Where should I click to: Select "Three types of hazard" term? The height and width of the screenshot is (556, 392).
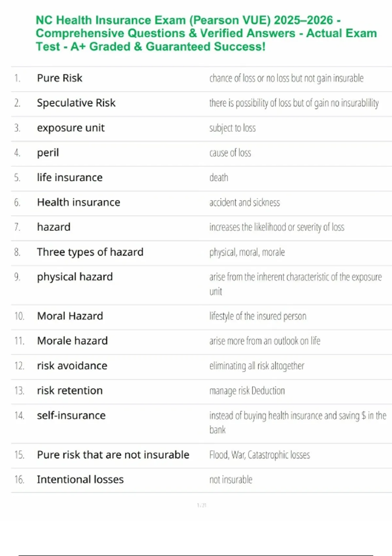[x=90, y=252]
